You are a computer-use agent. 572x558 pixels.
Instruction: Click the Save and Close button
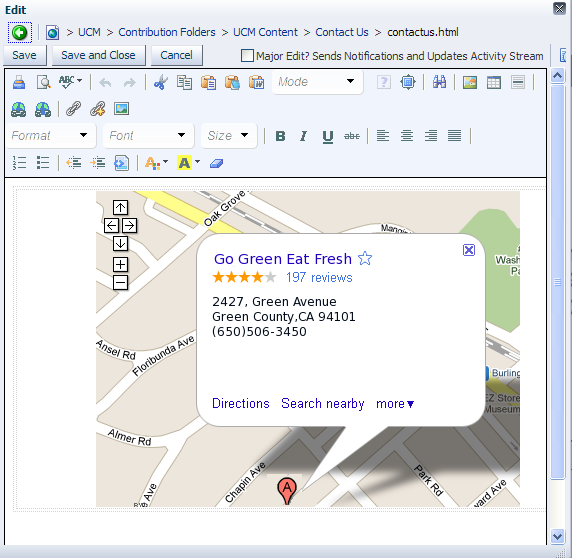coord(98,55)
